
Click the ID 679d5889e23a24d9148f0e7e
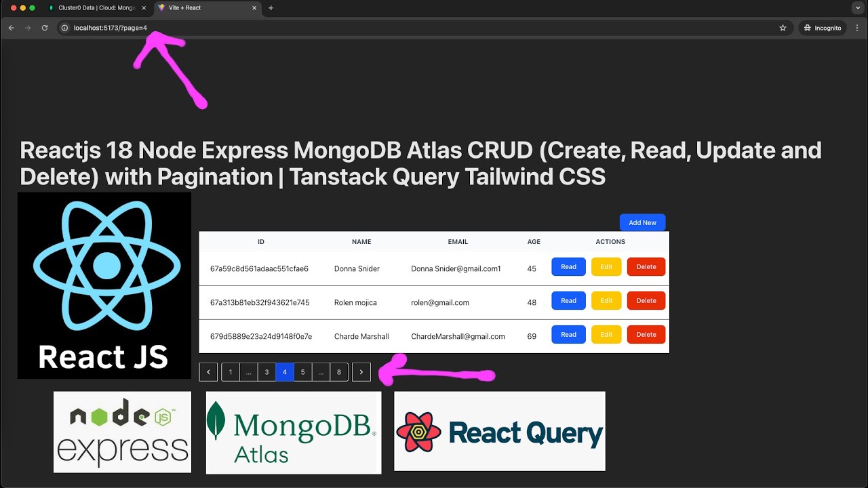point(261,337)
